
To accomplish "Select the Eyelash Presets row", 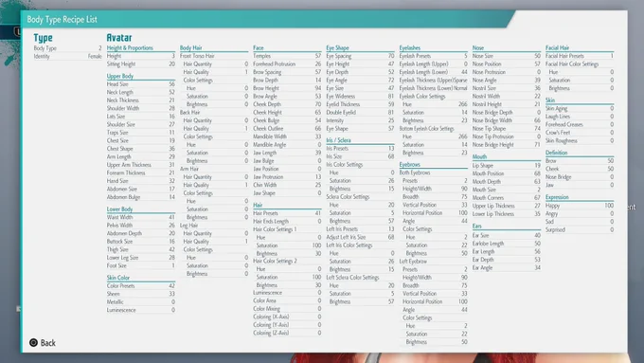I will [434, 56].
